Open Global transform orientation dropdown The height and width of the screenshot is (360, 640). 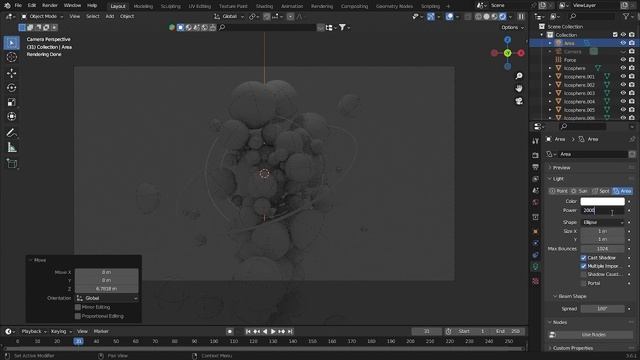tap(229, 16)
